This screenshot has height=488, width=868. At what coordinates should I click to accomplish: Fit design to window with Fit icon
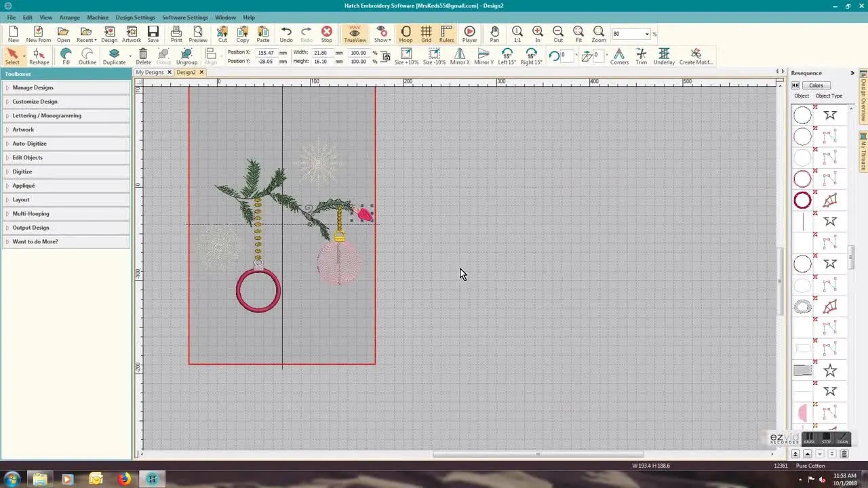click(x=578, y=35)
